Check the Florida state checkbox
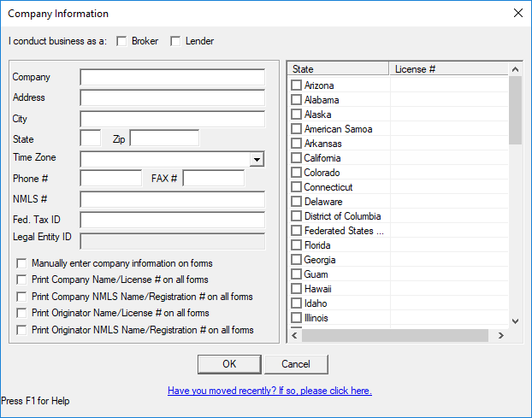 (x=296, y=245)
